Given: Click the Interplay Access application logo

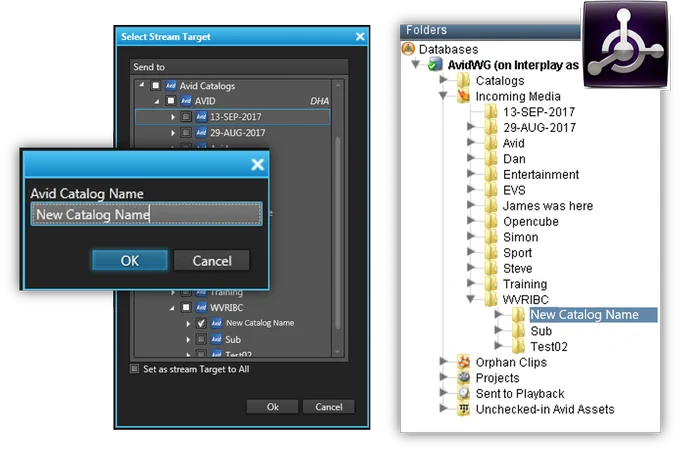Looking at the screenshot, I should point(626,44).
